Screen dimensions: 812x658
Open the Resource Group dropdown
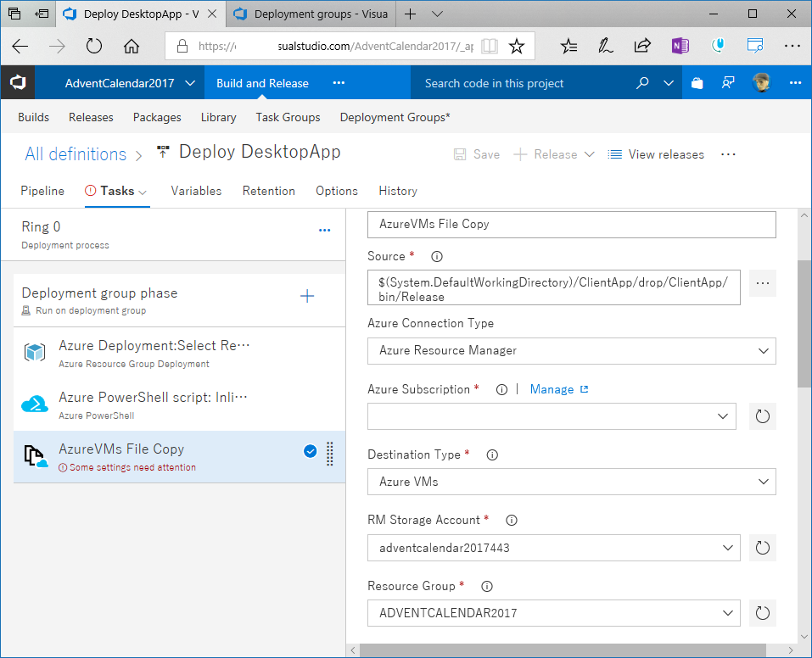[x=553, y=613]
